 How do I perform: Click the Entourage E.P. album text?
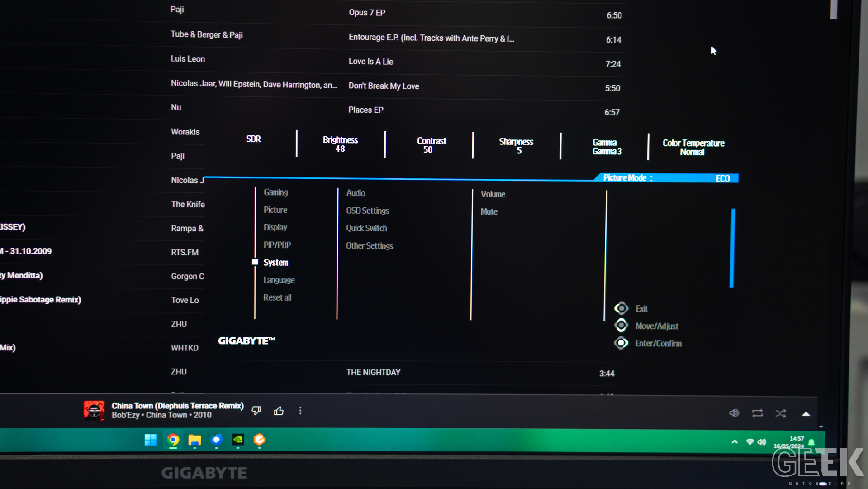[x=431, y=38]
